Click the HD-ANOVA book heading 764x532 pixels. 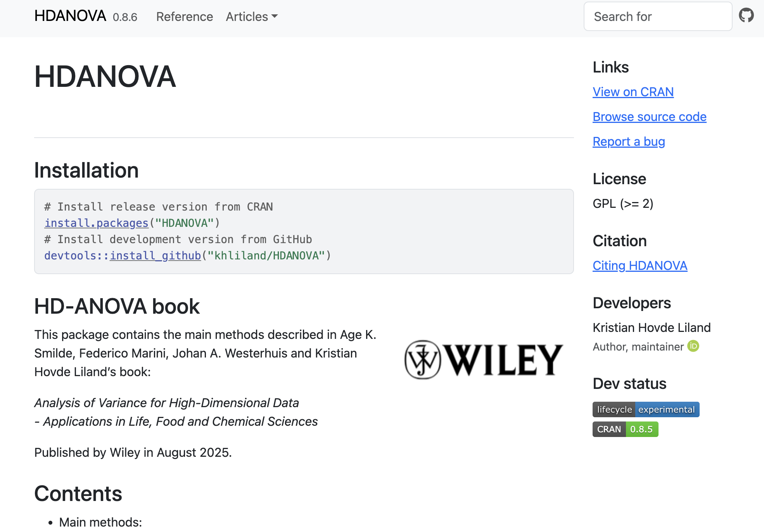tap(117, 306)
